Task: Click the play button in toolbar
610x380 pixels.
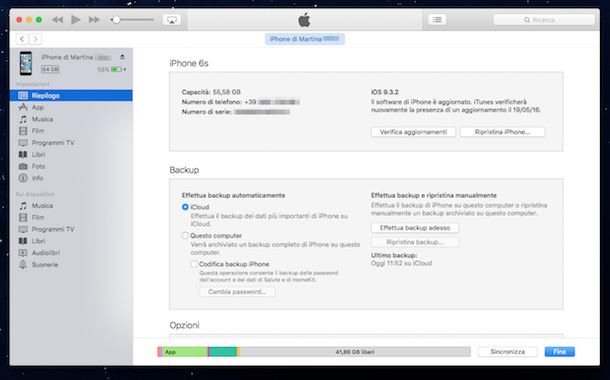Action: (76, 19)
